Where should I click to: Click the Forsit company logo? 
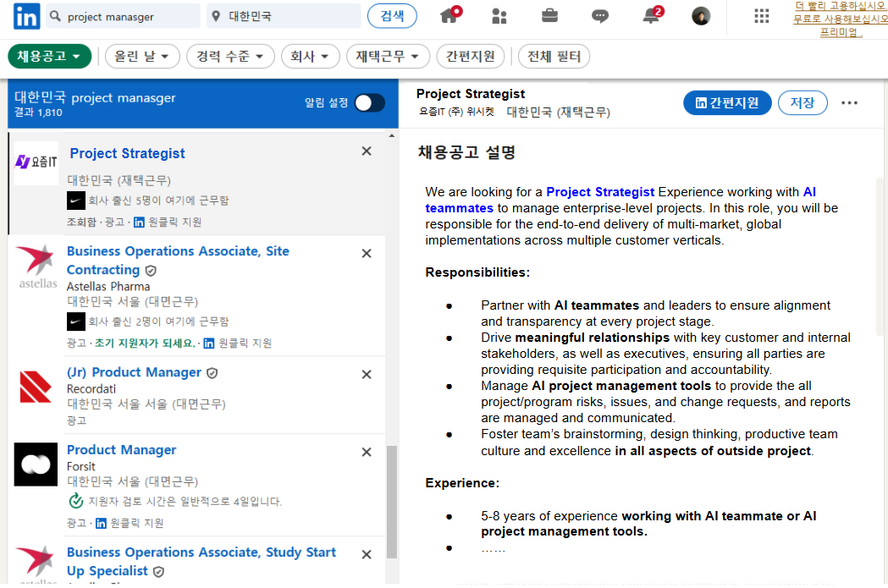coord(36,464)
